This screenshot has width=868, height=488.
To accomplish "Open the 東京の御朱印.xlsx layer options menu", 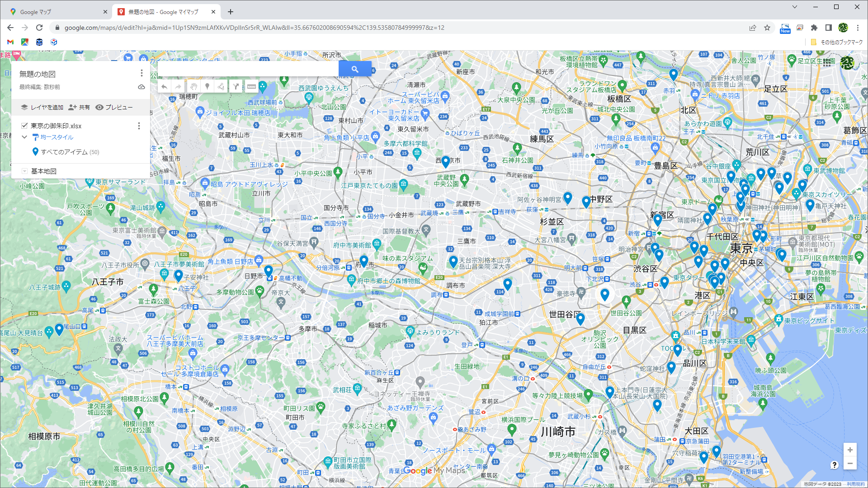I will pos(139,126).
